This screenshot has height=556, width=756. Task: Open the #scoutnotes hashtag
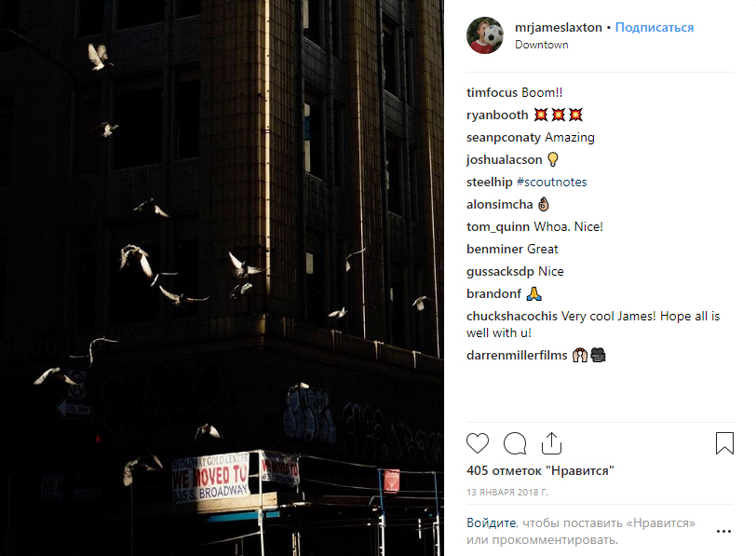pyautogui.click(x=551, y=182)
